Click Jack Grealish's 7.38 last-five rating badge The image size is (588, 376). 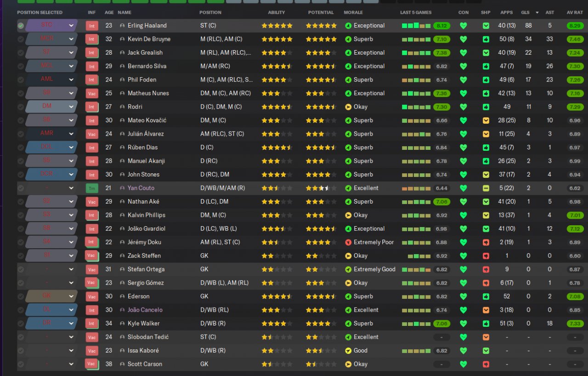[x=441, y=53]
